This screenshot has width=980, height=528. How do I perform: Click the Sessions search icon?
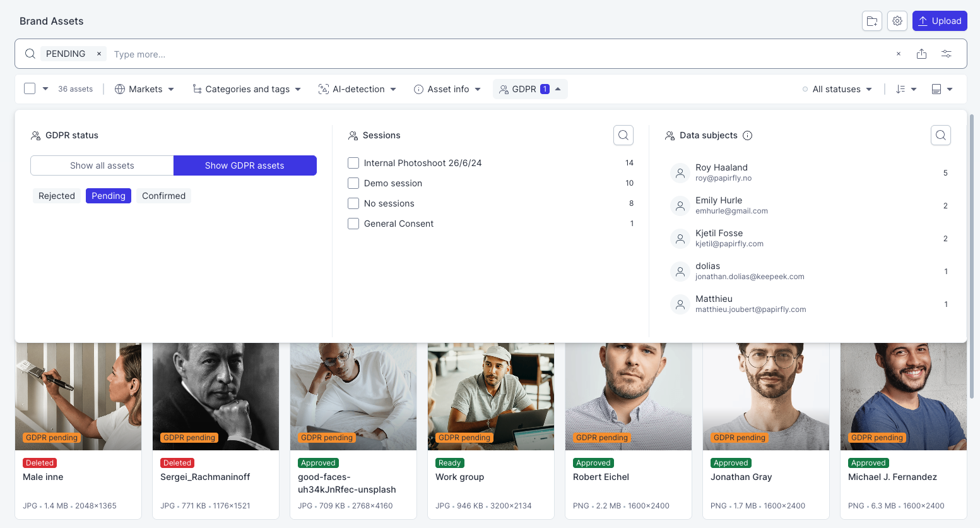[623, 135]
